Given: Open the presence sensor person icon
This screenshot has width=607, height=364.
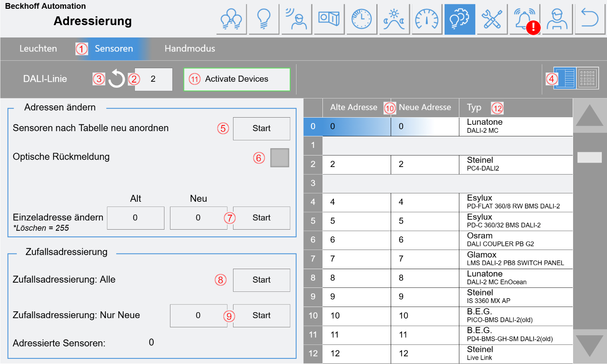Looking at the screenshot, I should click(296, 19).
